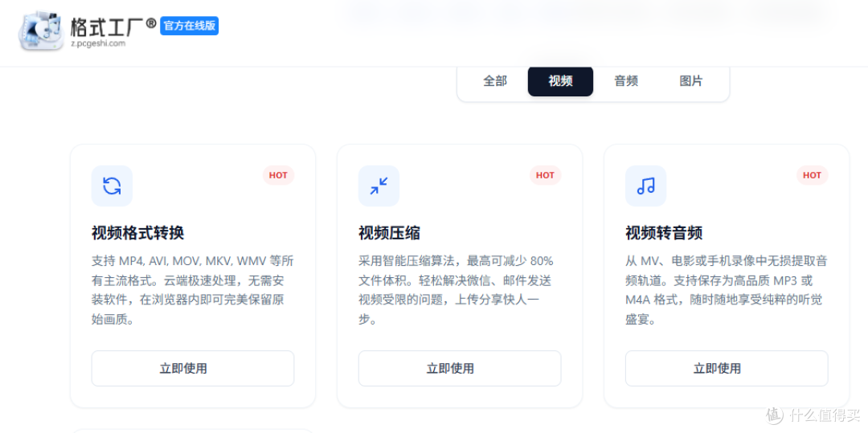Click description starting 采用智能压缩算法
Viewport: 868px width, 433px height.
click(457, 290)
